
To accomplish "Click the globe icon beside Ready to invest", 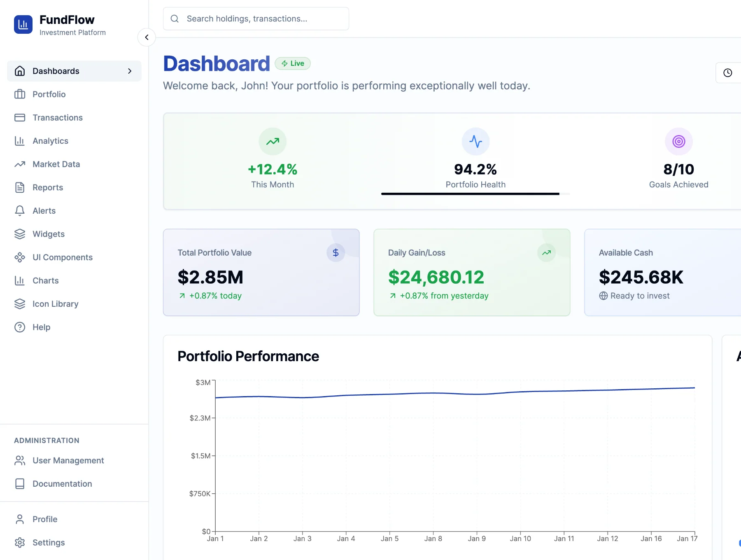I will click(x=604, y=296).
